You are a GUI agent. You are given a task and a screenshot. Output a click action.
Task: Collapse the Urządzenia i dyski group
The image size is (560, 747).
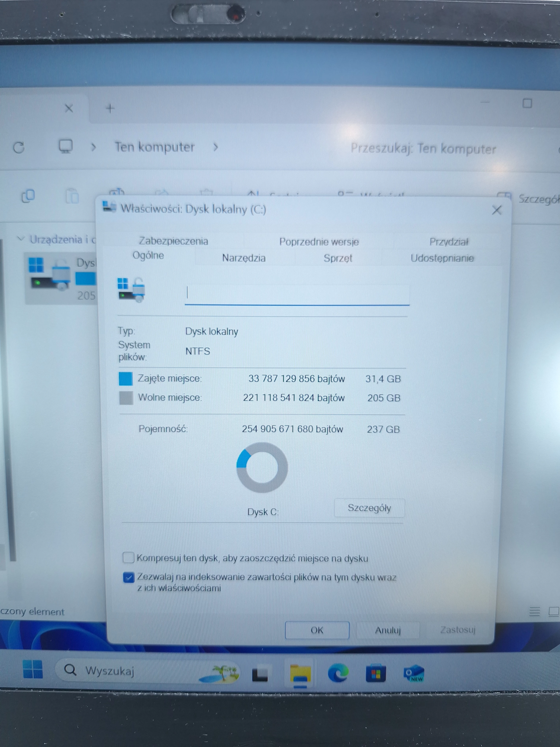point(21,239)
